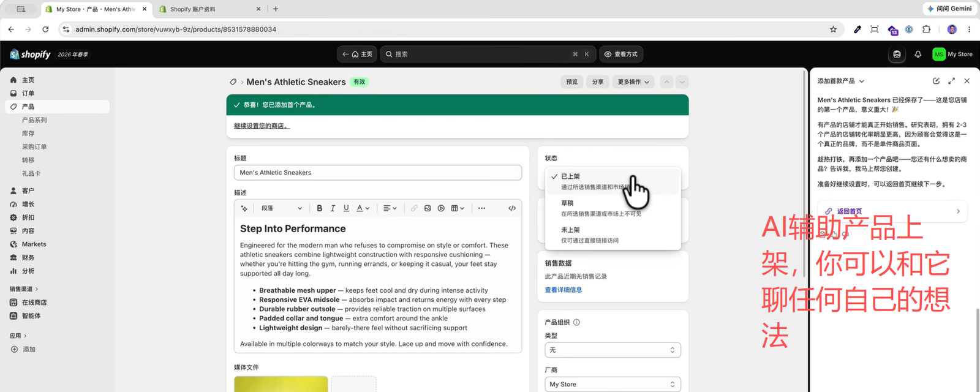980x392 pixels.
Task: Open the 继续设置您的商店 link
Action: click(x=262, y=126)
